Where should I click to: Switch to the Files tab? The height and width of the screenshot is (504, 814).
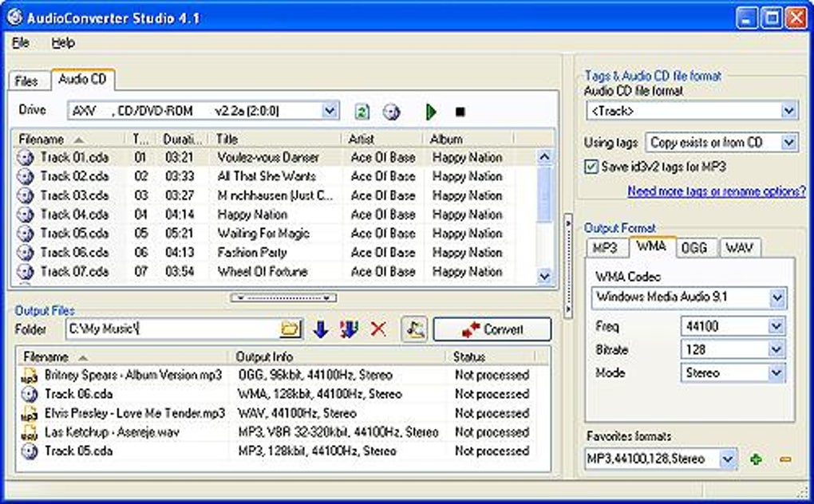point(29,80)
